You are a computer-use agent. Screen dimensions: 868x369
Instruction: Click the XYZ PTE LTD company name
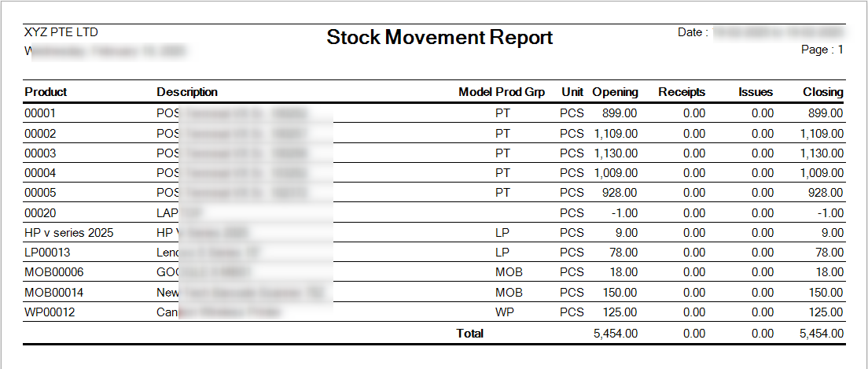coord(61,32)
